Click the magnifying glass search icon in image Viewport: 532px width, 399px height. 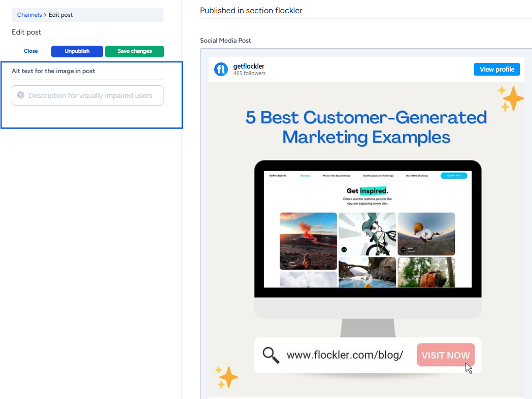pyautogui.click(x=271, y=355)
